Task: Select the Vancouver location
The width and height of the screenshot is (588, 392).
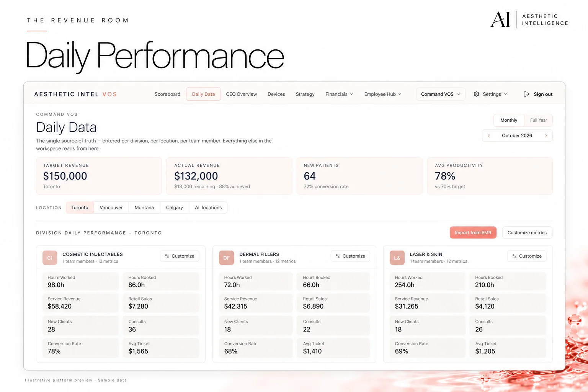Action: (111, 207)
